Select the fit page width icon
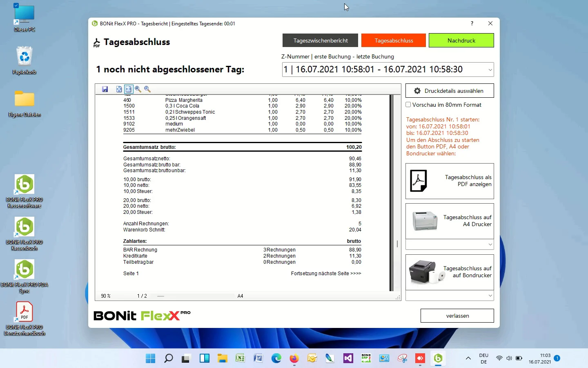The image size is (588, 368). tap(128, 89)
